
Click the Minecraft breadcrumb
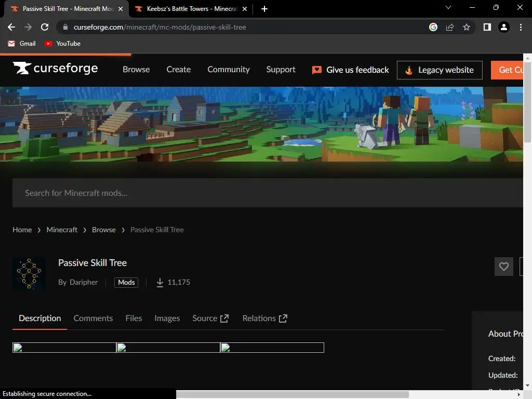pos(62,230)
